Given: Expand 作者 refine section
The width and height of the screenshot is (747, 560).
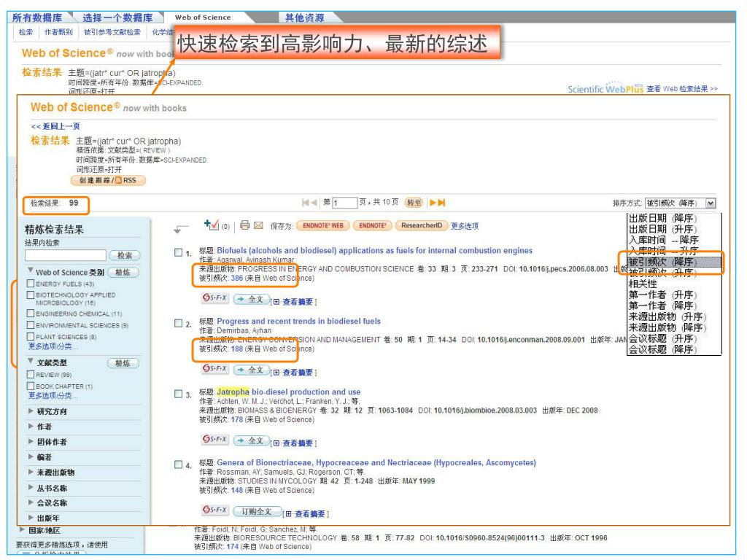Looking at the screenshot, I should [31, 426].
